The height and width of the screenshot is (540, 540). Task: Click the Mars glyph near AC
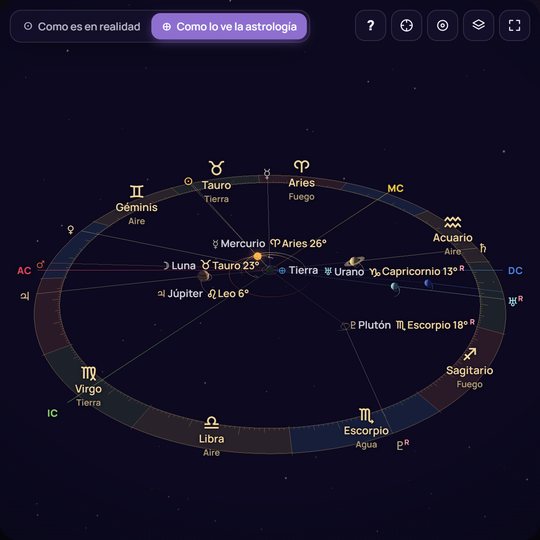click(x=41, y=264)
